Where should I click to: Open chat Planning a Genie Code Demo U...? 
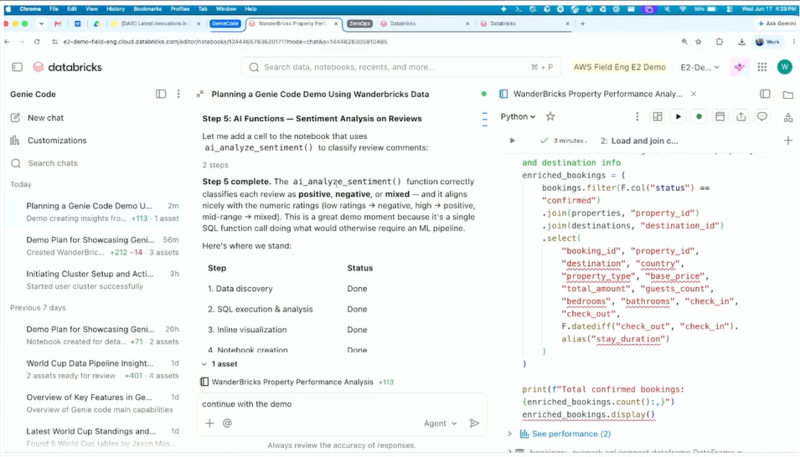tap(94, 212)
